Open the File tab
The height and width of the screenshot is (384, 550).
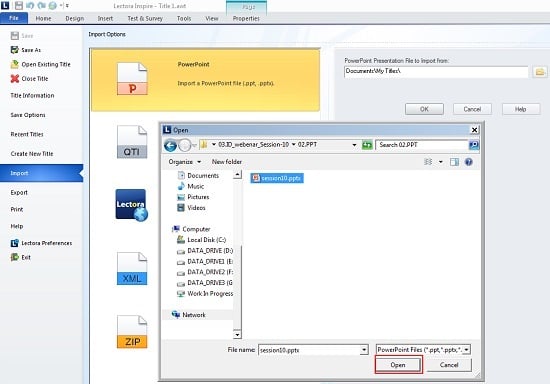(x=14, y=18)
